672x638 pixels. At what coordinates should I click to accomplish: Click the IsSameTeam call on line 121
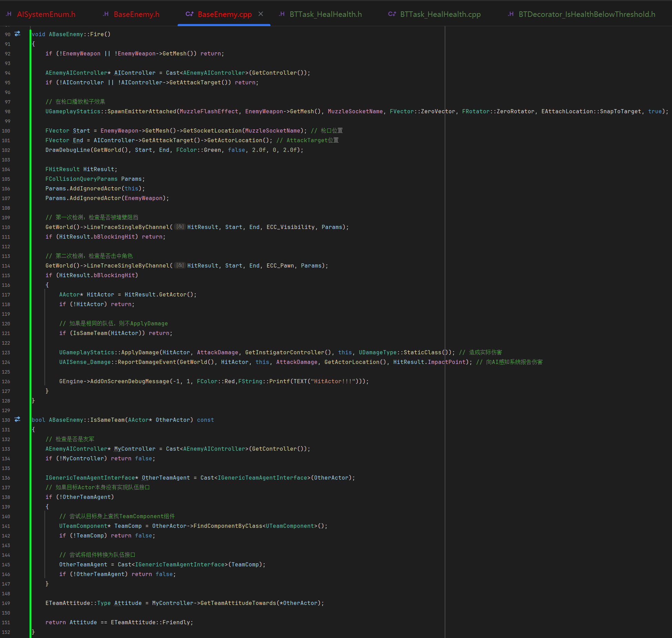[x=90, y=333]
